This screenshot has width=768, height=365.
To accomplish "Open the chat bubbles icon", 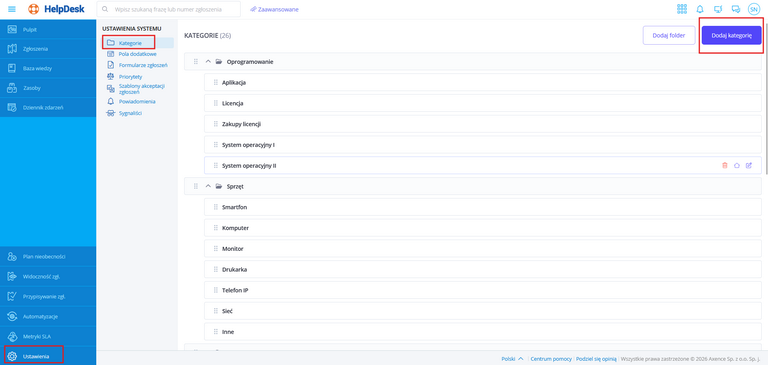I will pyautogui.click(x=735, y=9).
